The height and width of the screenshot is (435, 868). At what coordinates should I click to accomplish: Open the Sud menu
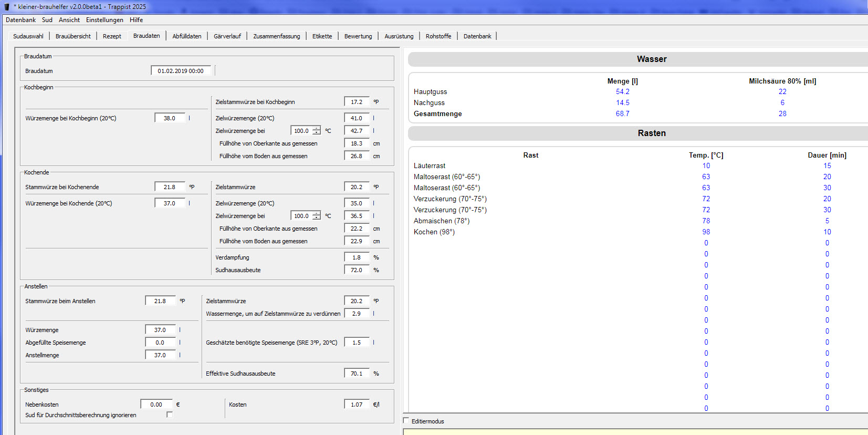(47, 20)
